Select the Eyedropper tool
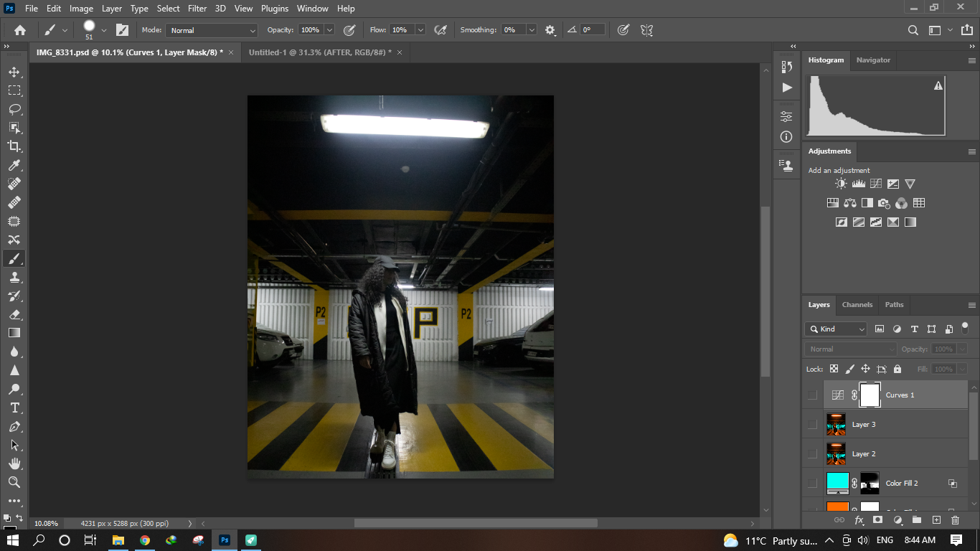The width and height of the screenshot is (980, 551). pyautogui.click(x=14, y=165)
